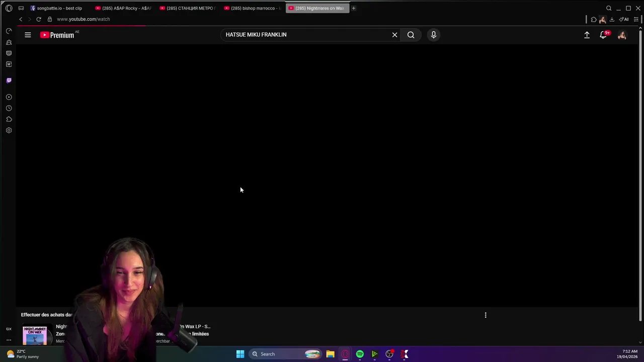This screenshot has height=362, width=644.
Task: Open Extensions cube icon in sidebar
Action: click(9, 119)
